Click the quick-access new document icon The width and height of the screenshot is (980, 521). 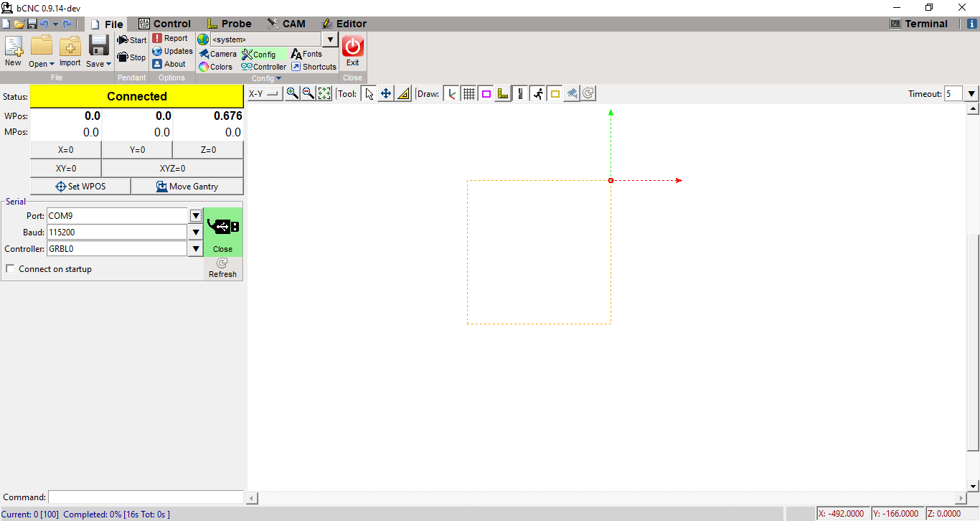click(x=6, y=24)
